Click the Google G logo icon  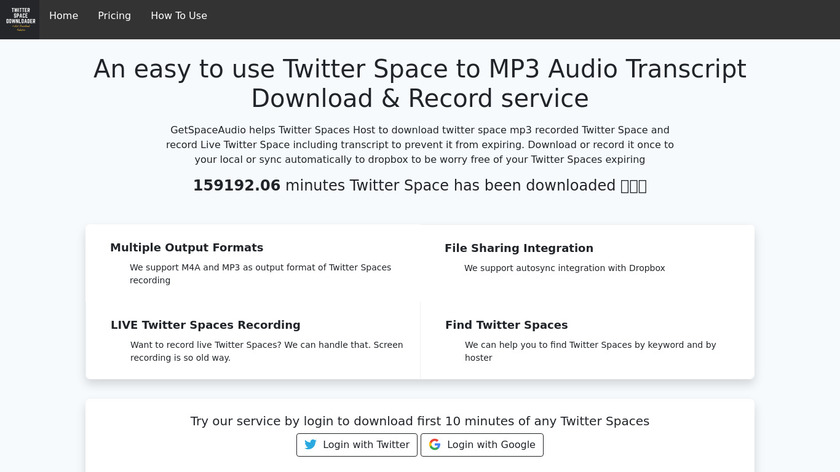pos(434,445)
